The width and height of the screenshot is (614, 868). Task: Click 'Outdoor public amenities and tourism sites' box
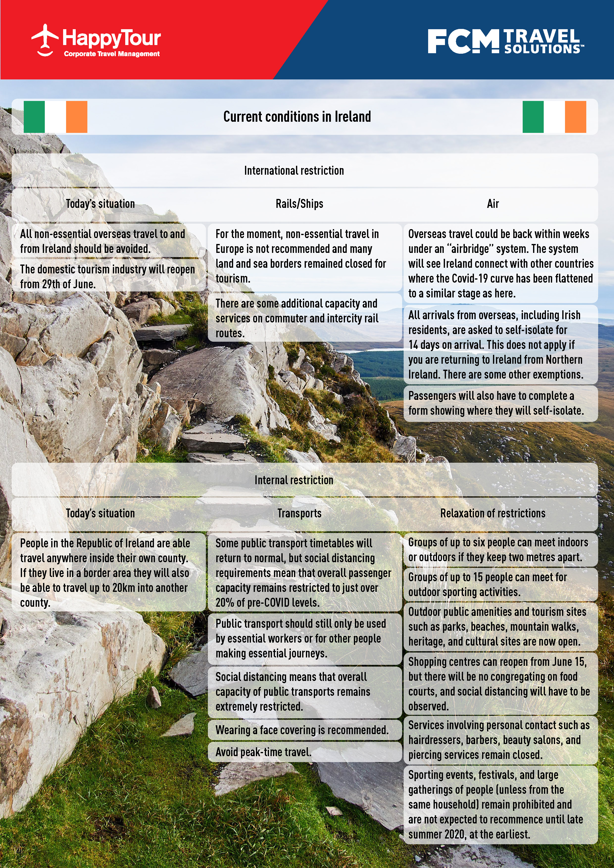pyautogui.click(x=501, y=627)
